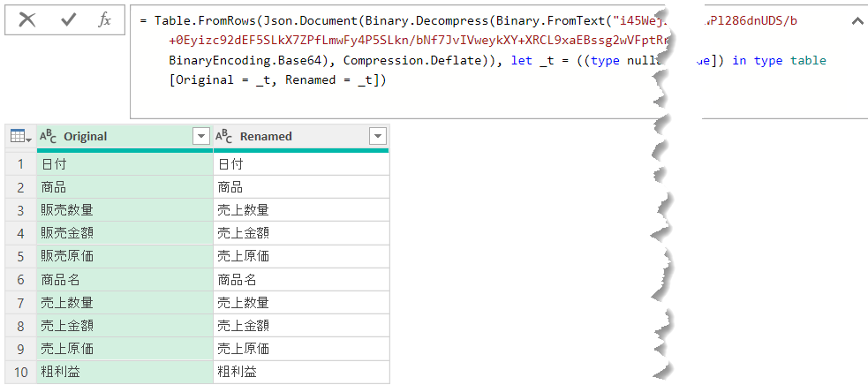
Task: Select Renamed cell 売上金額 in row 4
Action: [301, 234]
